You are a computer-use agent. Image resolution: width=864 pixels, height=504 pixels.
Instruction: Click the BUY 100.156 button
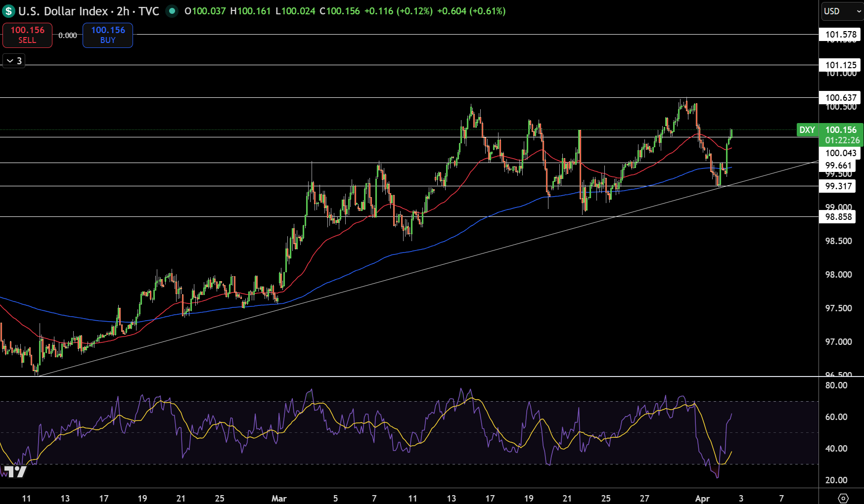click(x=107, y=35)
